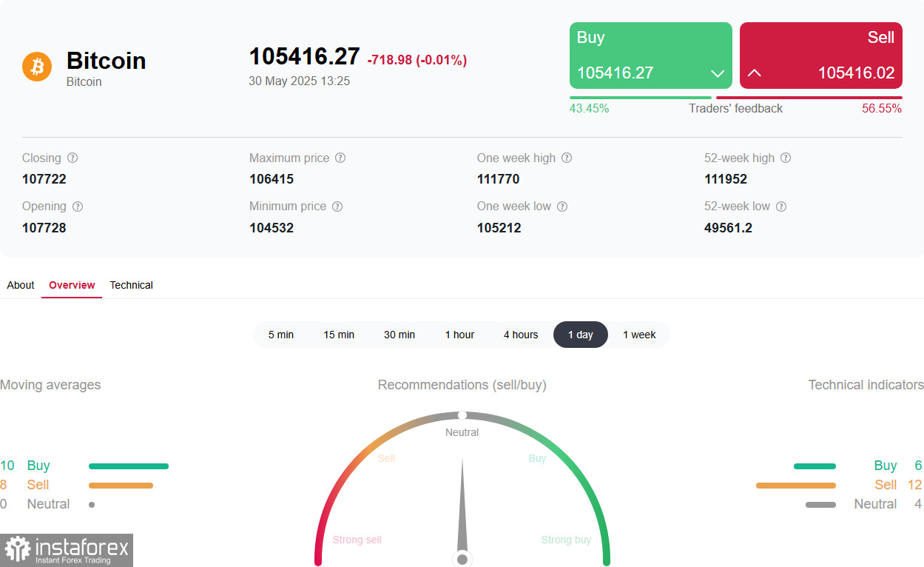The height and width of the screenshot is (567, 924).
Task: Click the question icon beside 52-week low
Action: (781, 207)
